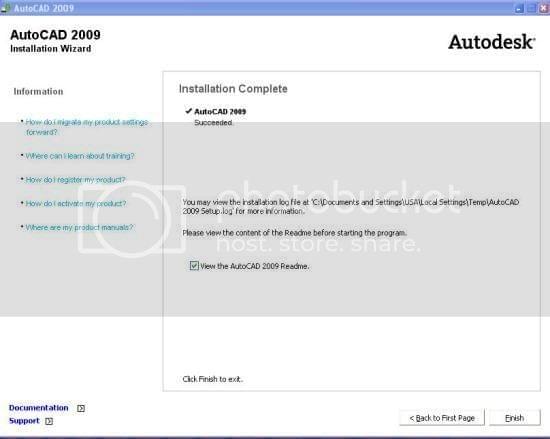The image size is (550, 439).
Task: Click 'Click Finish to exit.' text
Action: coord(213,379)
